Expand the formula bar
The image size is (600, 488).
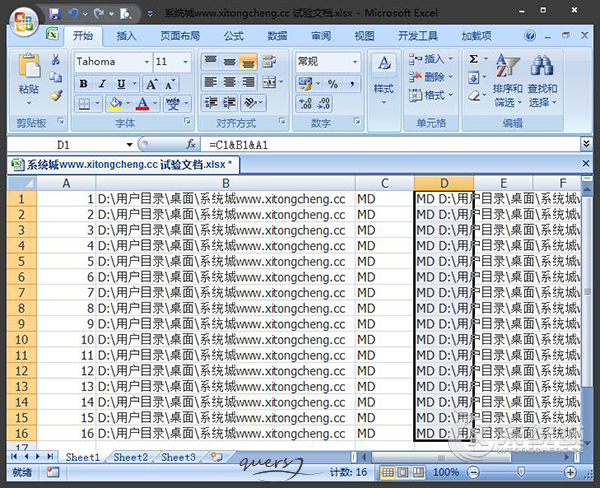(x=586, y=144)
